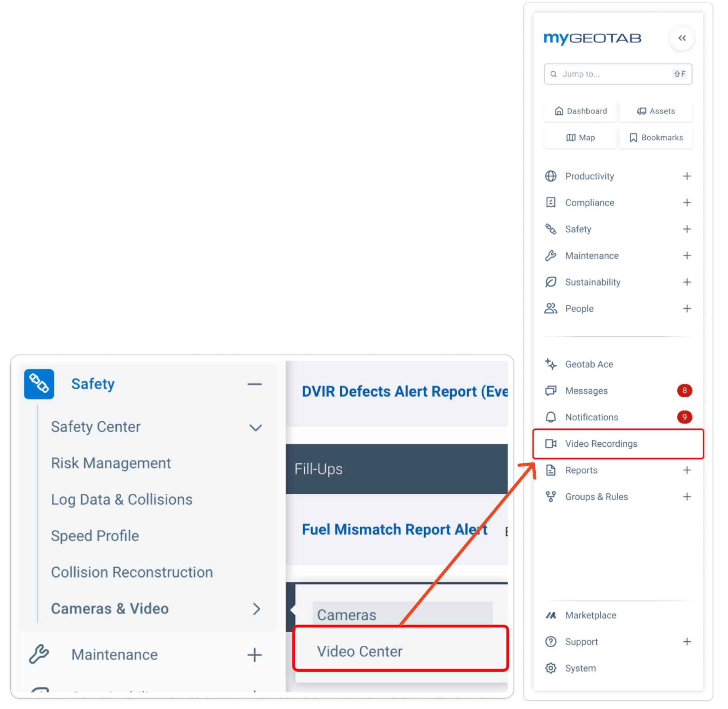Collapse the Safety section with minus
This screenshot has width=728, height=709.
click(254, 384)
